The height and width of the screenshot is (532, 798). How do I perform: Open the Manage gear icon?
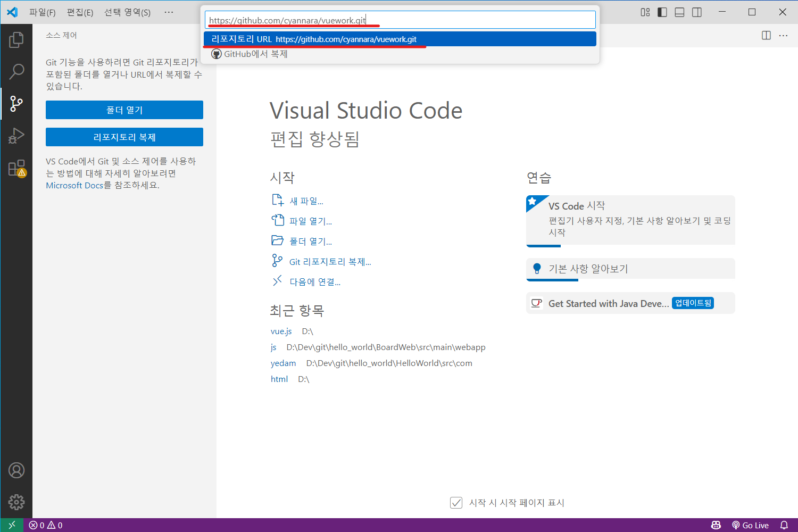pyautogui.click(x=16, y=502)
